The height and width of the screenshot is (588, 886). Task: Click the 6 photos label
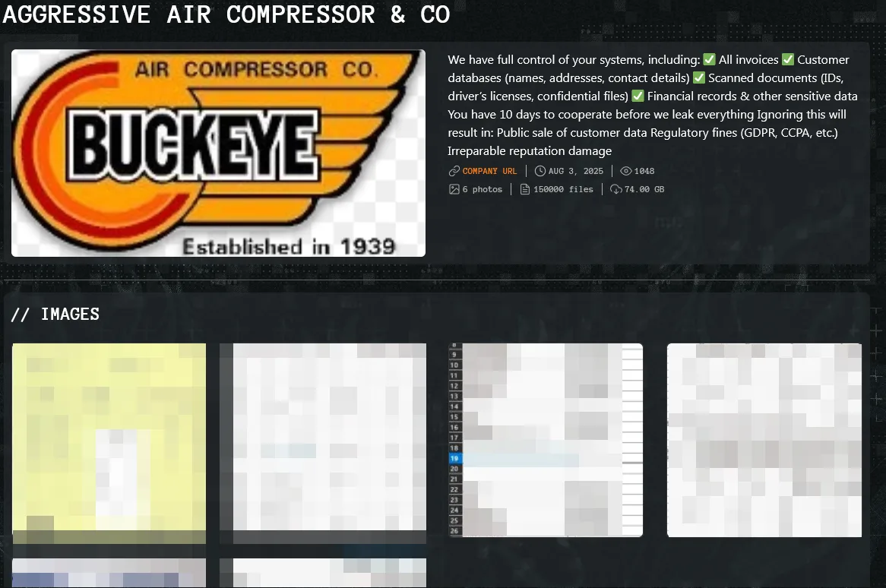[482, 189]
